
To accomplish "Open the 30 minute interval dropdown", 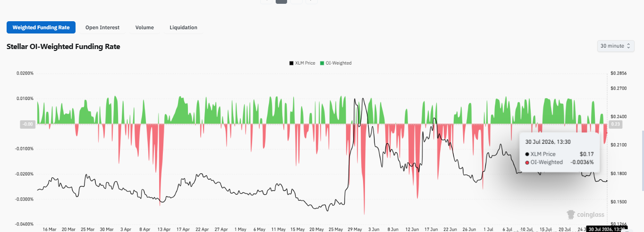I will [616, 46].
